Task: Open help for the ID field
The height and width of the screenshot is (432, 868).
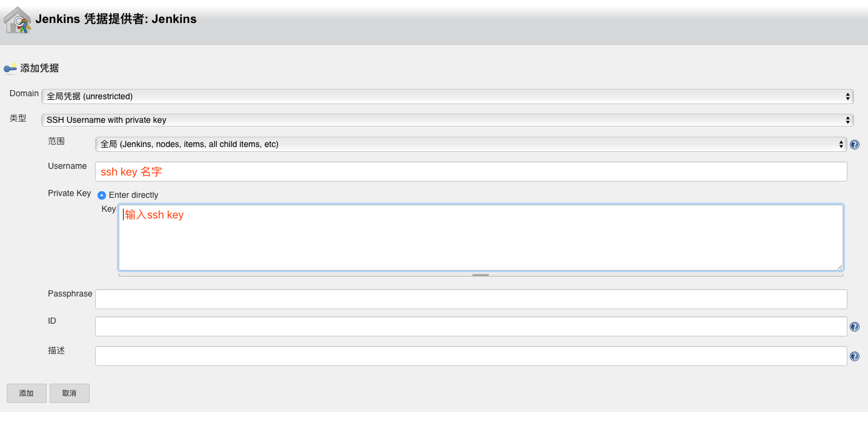Action: [855, 327]
